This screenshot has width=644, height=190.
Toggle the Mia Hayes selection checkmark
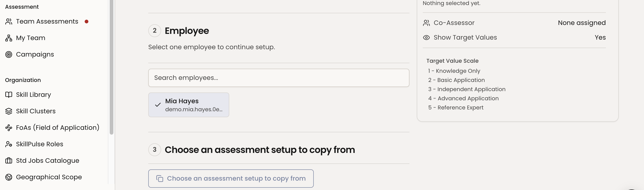pyautogui.click(x=158, y=105)
